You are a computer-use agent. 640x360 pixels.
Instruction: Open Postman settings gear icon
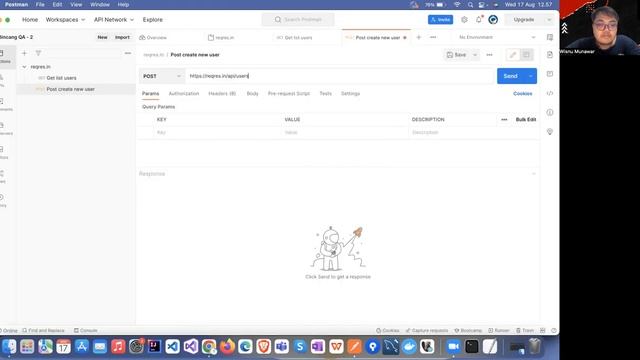(x=464, y=20)
